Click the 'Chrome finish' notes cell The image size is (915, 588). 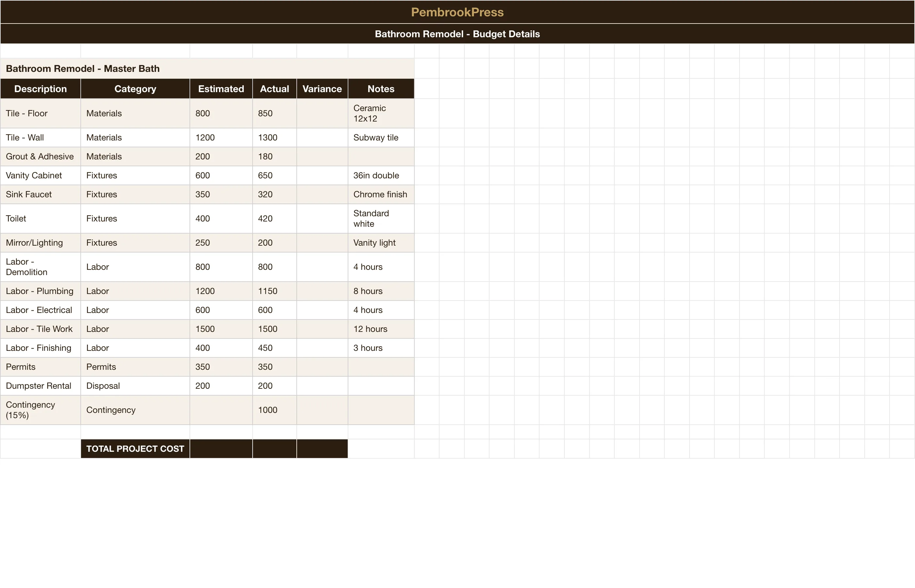(x=381, y=194)
